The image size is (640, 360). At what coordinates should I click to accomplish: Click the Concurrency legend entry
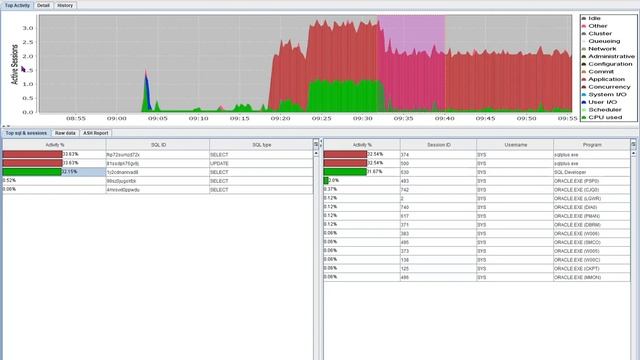pos(606,87)
